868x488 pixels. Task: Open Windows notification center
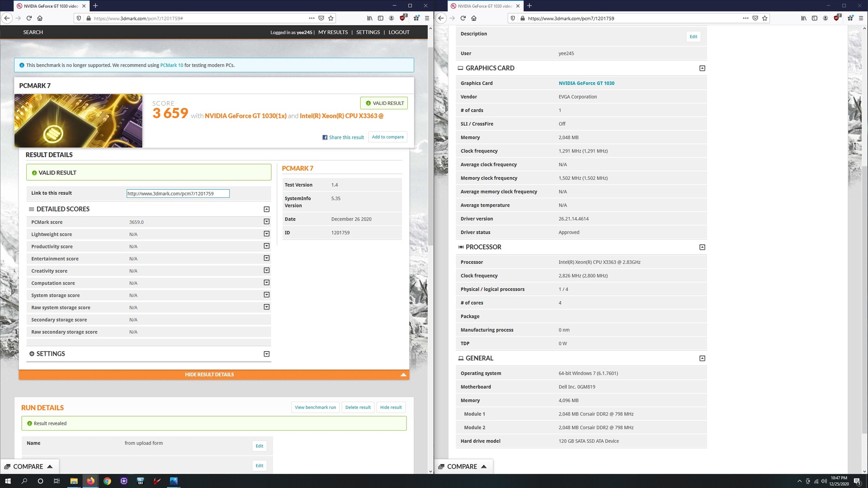tap(857, 481)
